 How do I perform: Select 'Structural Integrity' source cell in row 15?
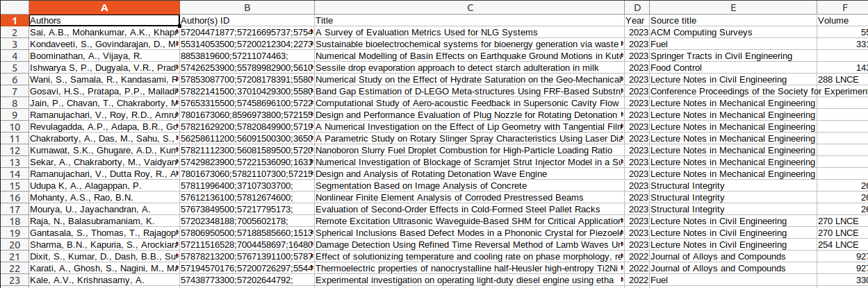point(732,186)
